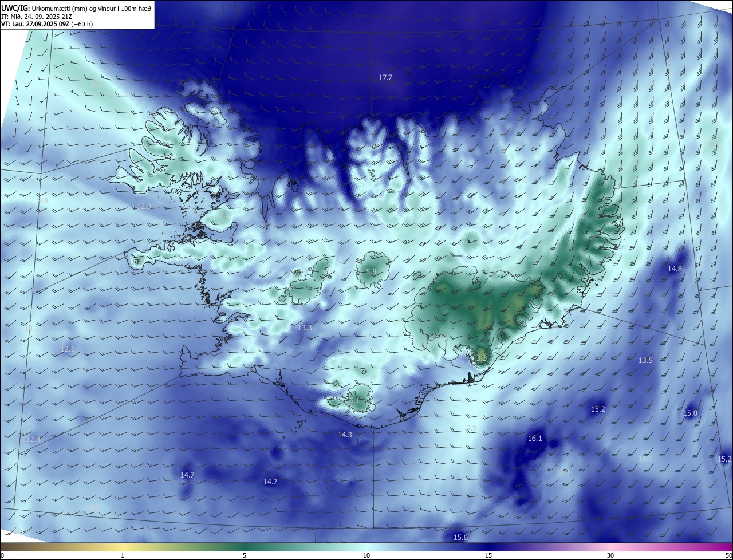The image size is (733, 560).
Task: Click the initial time line 'IT: Mið. 24. 09. 2025 21Z'
Action: pyautogui.click(x=37, y=16)
